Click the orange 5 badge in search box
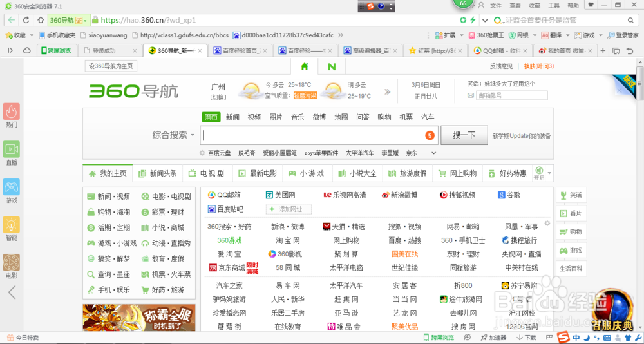Viewport: 644px width, 344px height. click(430, 136)
